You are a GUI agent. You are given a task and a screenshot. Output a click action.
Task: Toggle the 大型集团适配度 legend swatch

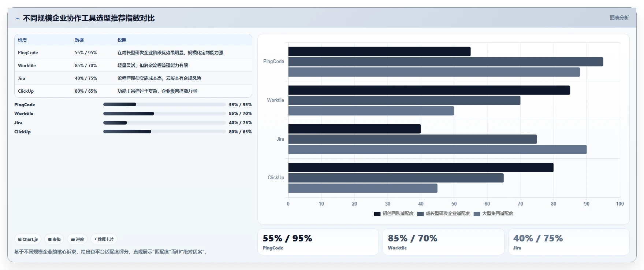tap(477, 214)
